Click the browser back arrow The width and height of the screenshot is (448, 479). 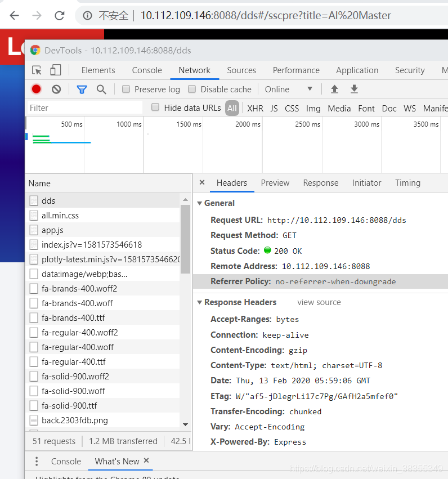tap(15, 15)
